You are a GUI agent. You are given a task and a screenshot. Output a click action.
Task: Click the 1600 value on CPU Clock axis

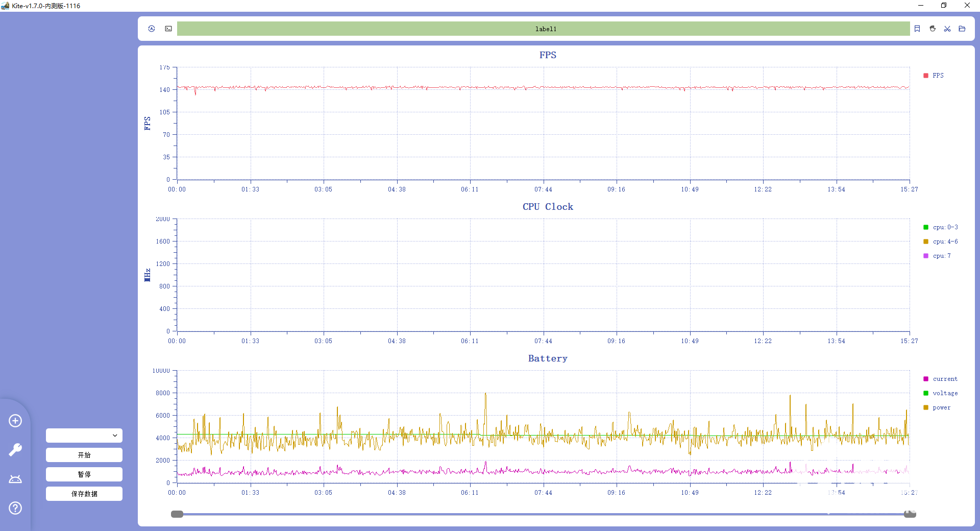163,242
